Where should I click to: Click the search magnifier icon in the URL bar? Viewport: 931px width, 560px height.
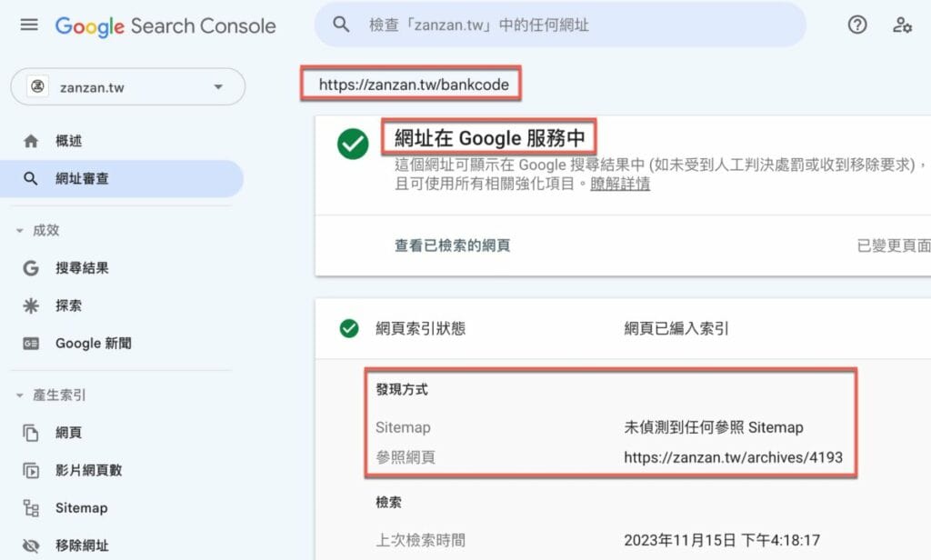click(341, 25)
